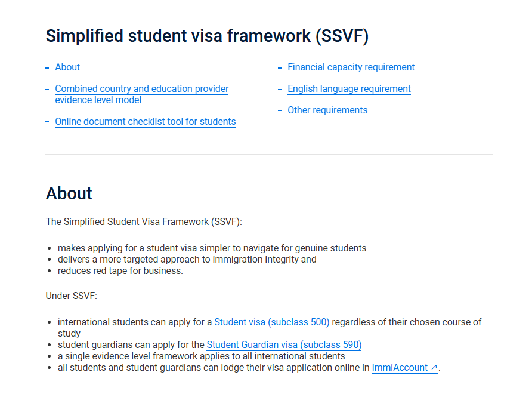Screen dimensions: 532x394
Task: Open the ImmiAccount link
Action: point(400,368)
